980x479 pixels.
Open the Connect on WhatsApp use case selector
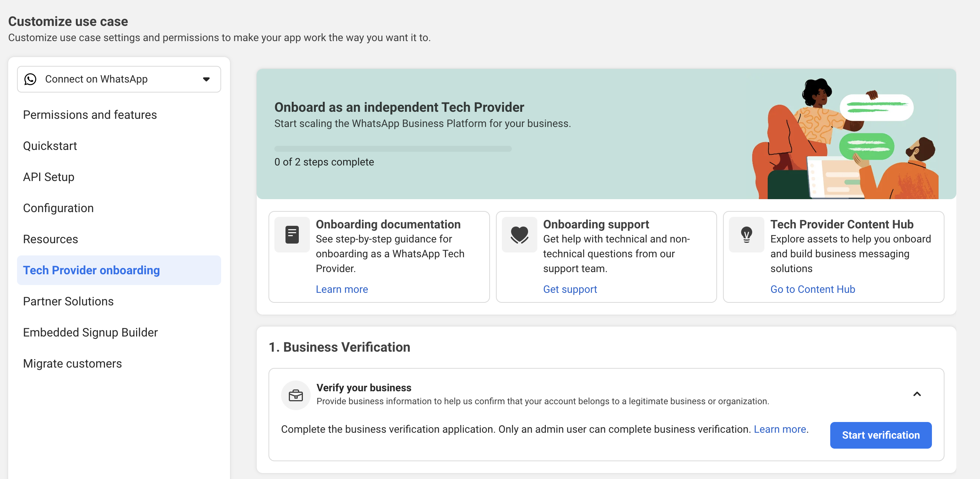[114, 79]
